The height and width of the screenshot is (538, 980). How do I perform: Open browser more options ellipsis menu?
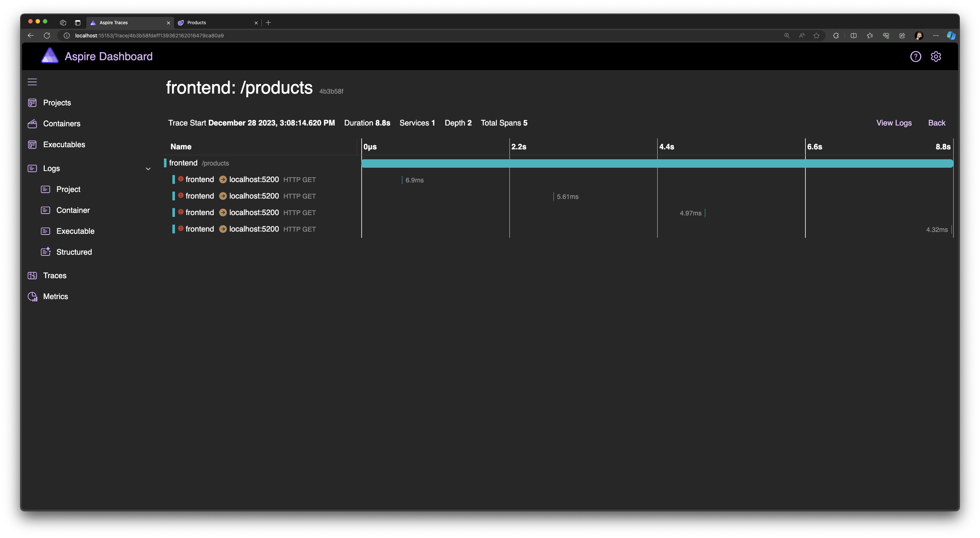tap(936, 35)
